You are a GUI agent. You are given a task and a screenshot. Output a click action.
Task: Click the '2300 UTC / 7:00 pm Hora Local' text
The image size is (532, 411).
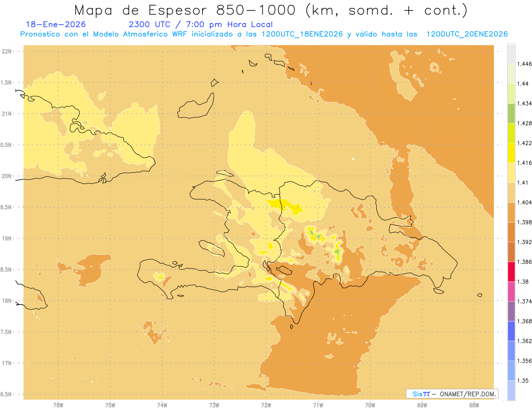[x=200, y=24]
